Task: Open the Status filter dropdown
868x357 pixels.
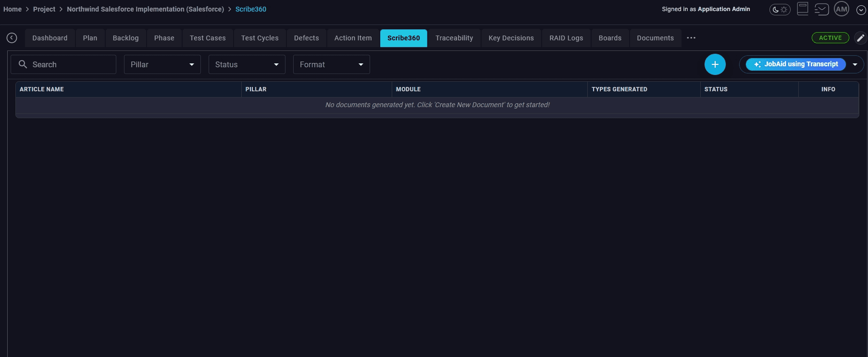Action: pos(247,64)
